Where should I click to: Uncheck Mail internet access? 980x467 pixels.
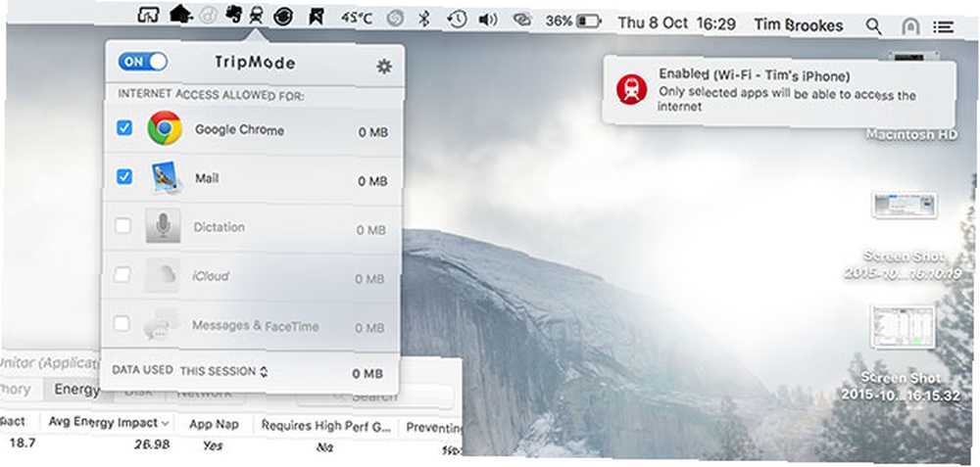(124, 176)
